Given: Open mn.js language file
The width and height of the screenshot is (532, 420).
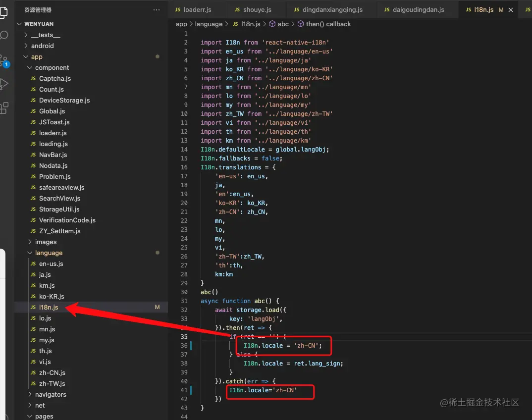Looking at the screenshot, I should [x=47, y=329].
